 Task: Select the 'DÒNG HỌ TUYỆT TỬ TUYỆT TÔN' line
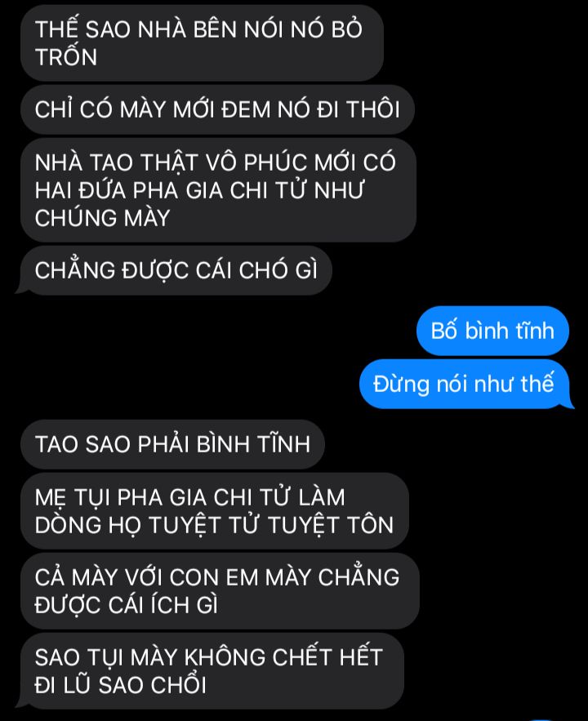pos(214,525)
